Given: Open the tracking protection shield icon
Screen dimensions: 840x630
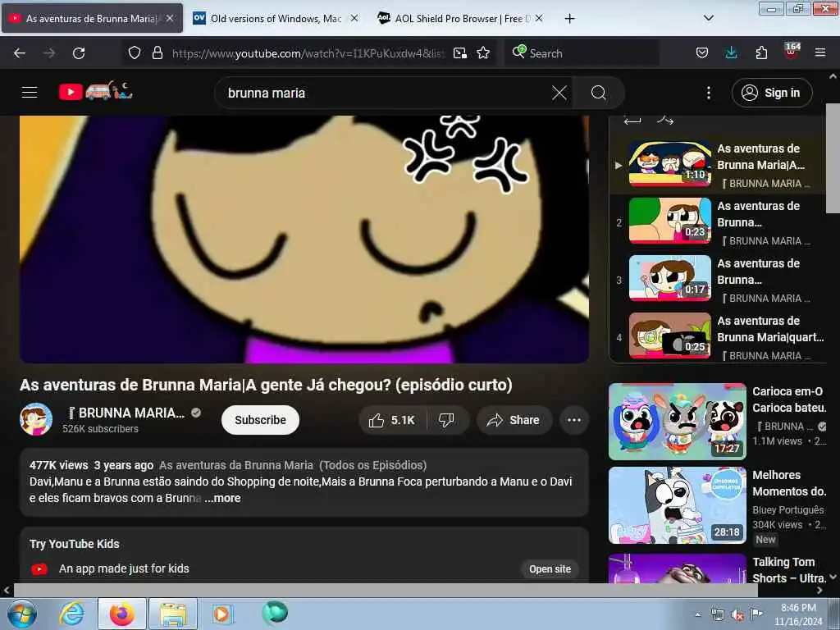Looking at the screenshot, I should coord(135,52).
